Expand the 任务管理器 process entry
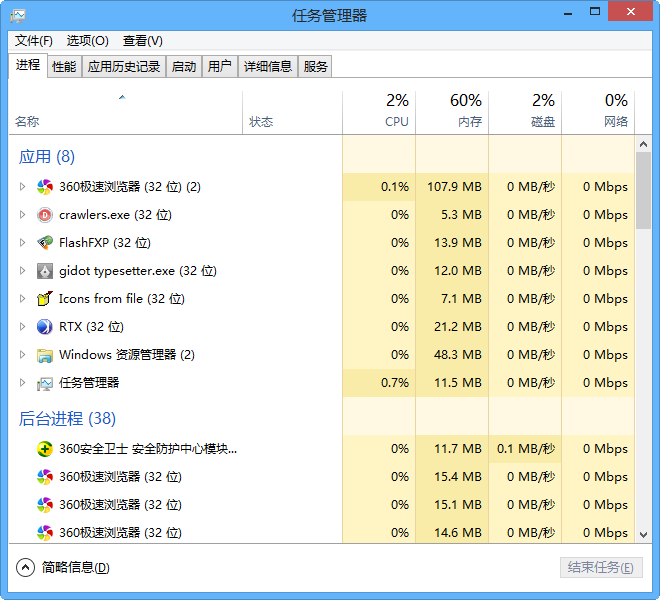Screen dimensions: 660x600 click(22, 383)
